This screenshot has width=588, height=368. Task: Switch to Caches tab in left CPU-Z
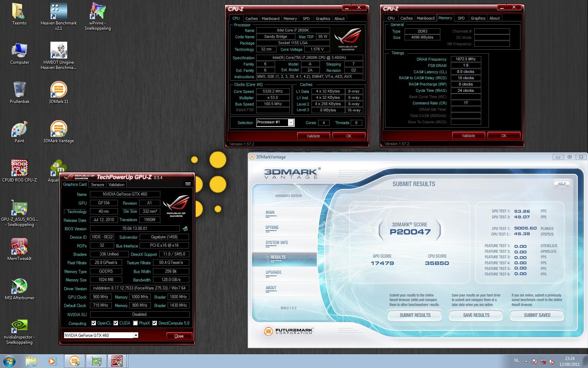point(251,19)
